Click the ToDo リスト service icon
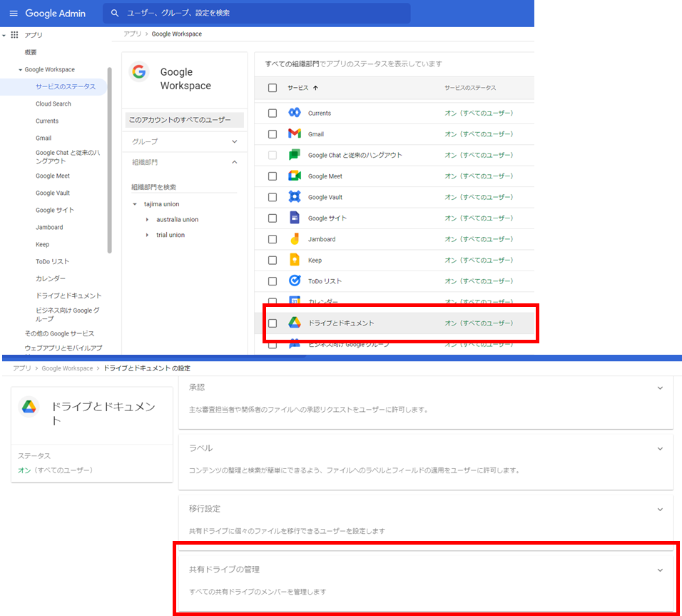 295,281
